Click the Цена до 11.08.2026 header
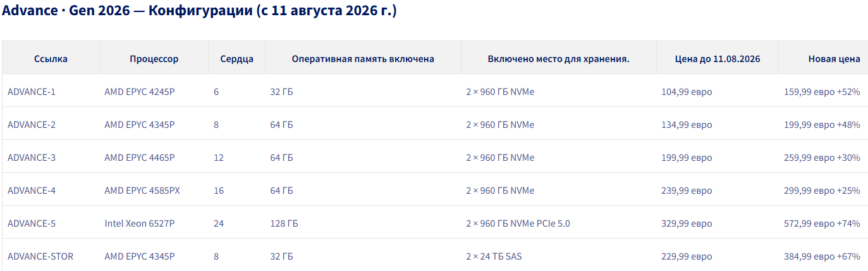 click(718, 59)
